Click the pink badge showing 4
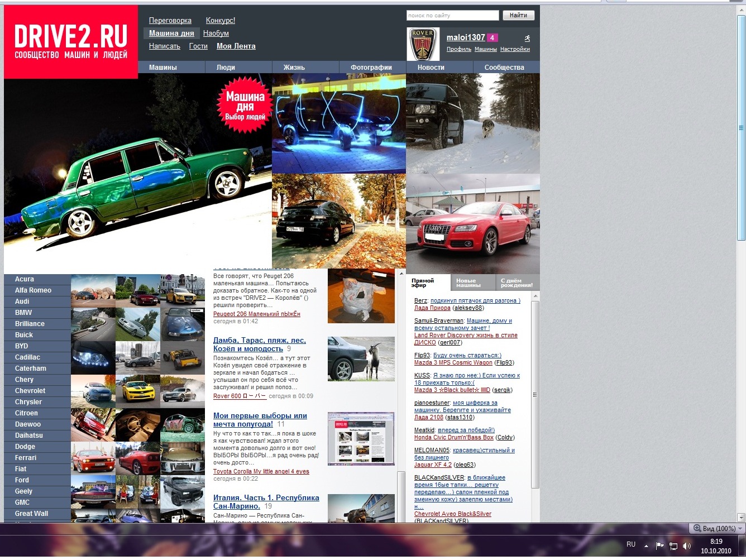 click(x=492, y=37)
